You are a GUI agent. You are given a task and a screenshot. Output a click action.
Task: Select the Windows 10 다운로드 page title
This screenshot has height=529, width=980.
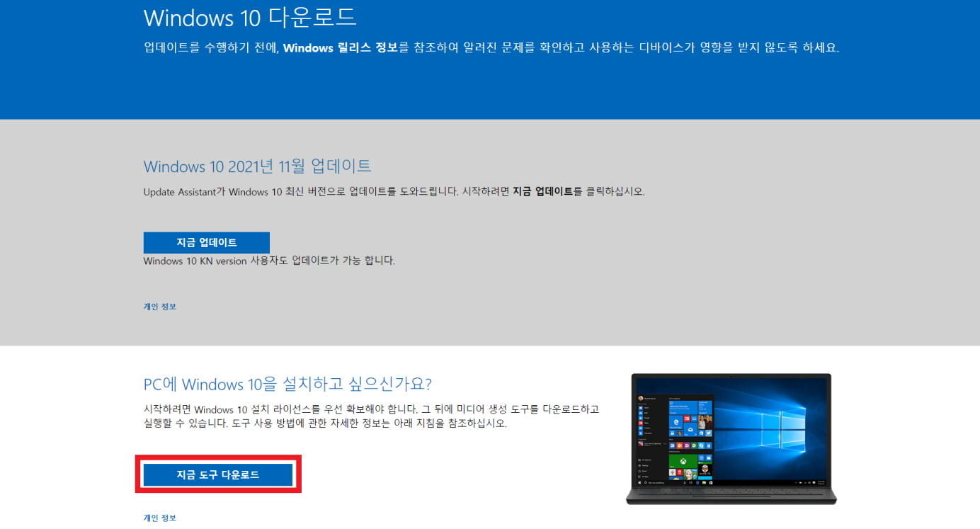pyautogui.click(x=250, y=17)
